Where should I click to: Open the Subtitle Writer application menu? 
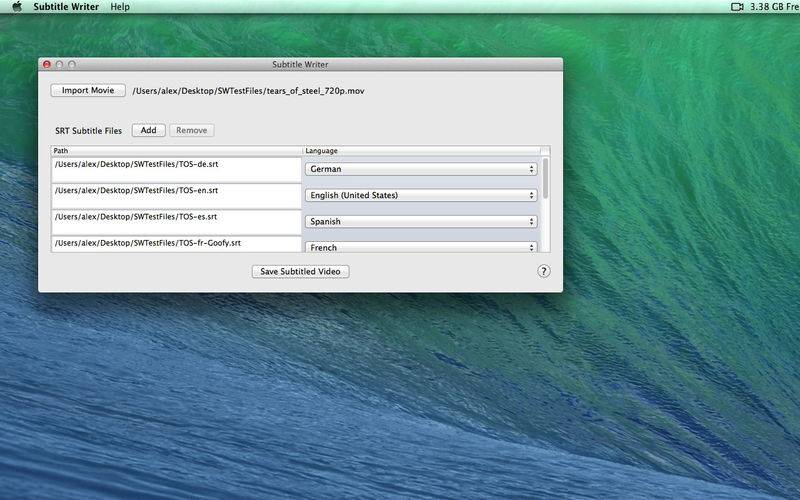[66, 7]
